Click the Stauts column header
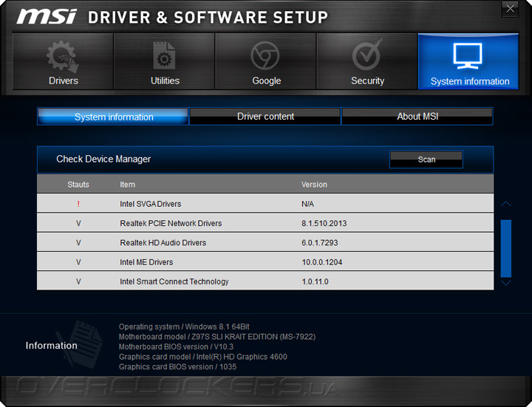Screen dimensions: 532x407 click(x=78, y=185)
